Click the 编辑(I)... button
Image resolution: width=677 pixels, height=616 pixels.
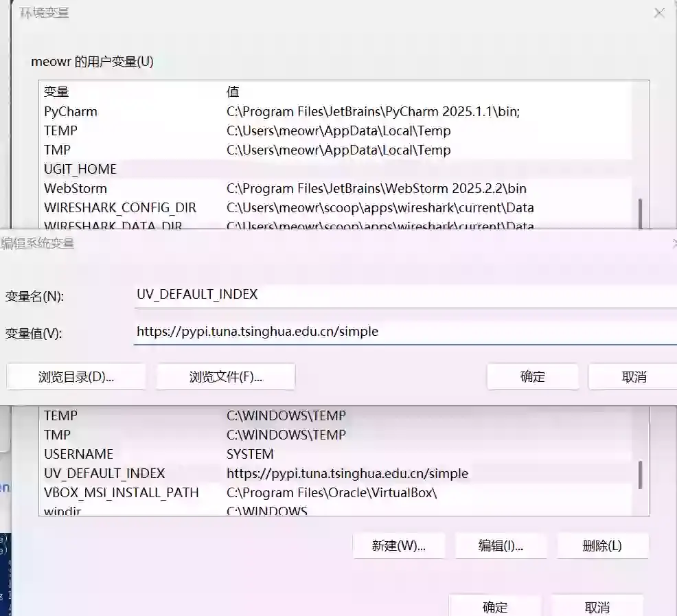coord(501,546)
